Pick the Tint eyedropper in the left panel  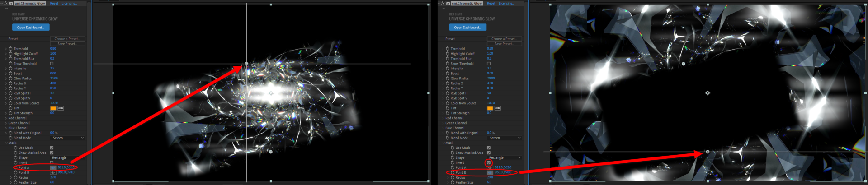[61, 108]
